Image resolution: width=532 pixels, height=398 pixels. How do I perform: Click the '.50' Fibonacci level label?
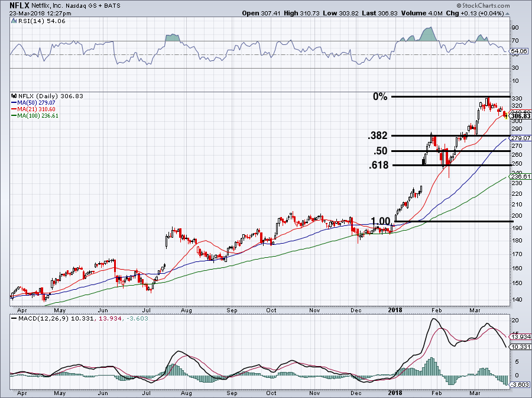coord(380,151)
